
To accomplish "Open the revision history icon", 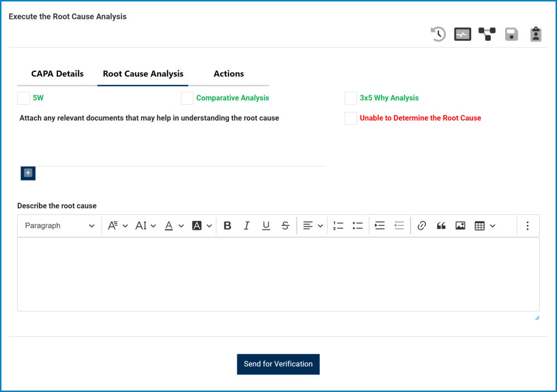I will click(x=438, y=34).
